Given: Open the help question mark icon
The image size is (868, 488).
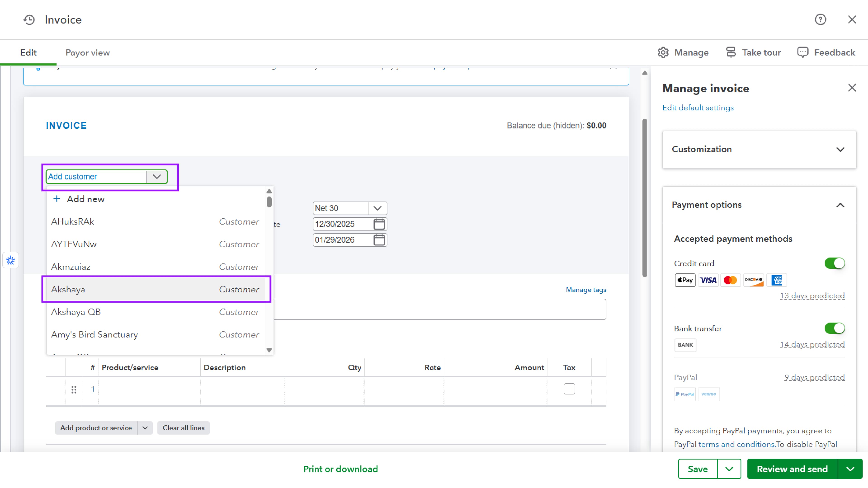Looking at the screenshot, I should coord(820,19).
